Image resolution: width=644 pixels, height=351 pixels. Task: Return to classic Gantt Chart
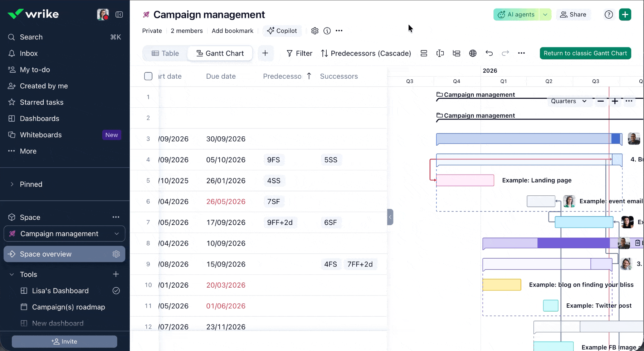[x=585, y=53]
